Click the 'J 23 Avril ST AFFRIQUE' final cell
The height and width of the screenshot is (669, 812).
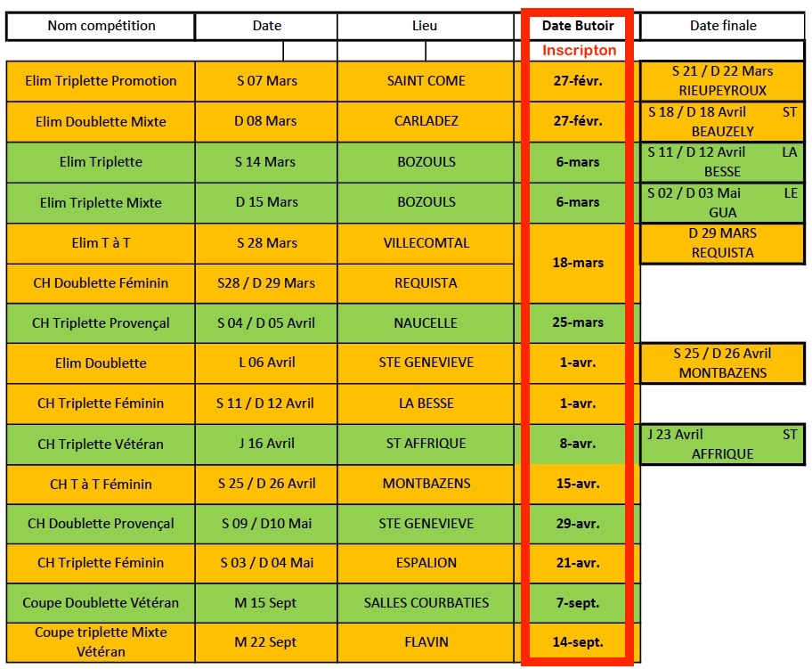click(x=722, y=444)
